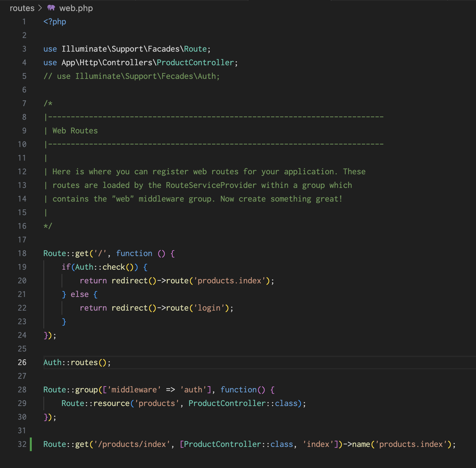Click the green change marker beside line 32
The height and width of the screenshot is (468, 476).
pos(31,444)
